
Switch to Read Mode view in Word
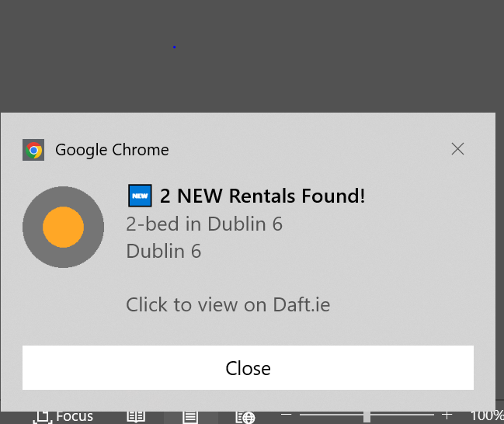[136, 417]
